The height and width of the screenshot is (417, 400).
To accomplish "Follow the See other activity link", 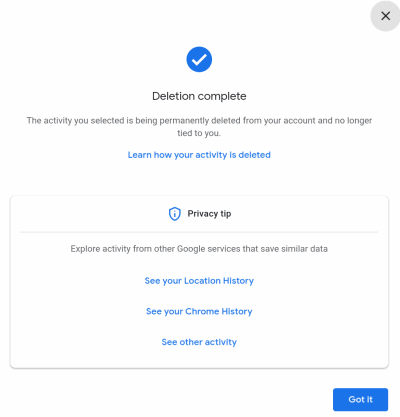I will (x=199, y=342).
